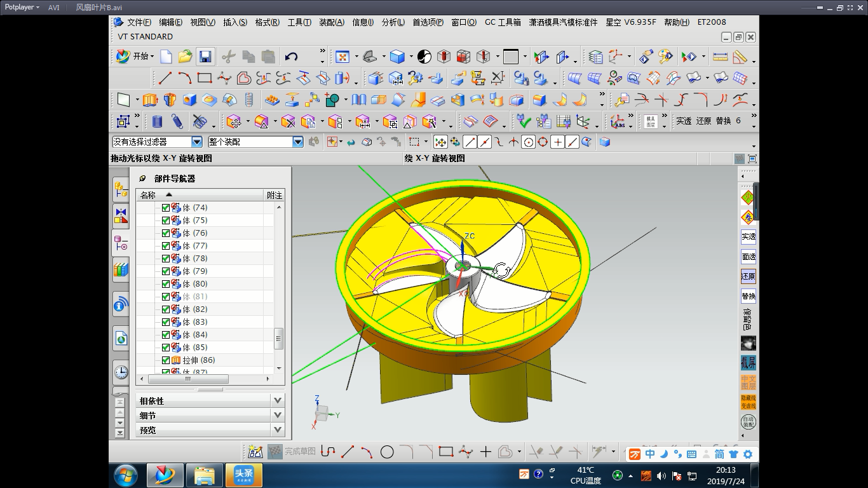
Task: Open the 编辑(E) menu
Action: [x=170, y=22]
